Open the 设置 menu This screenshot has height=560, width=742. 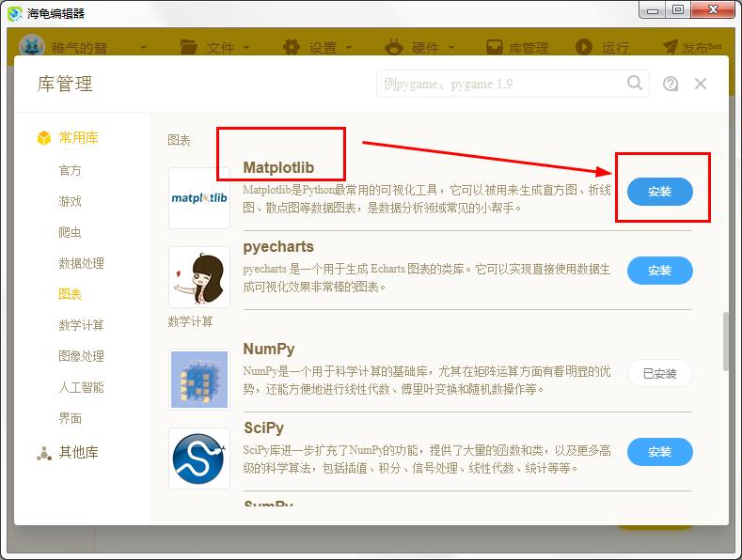pyautogui.click(x=324, y=47)
